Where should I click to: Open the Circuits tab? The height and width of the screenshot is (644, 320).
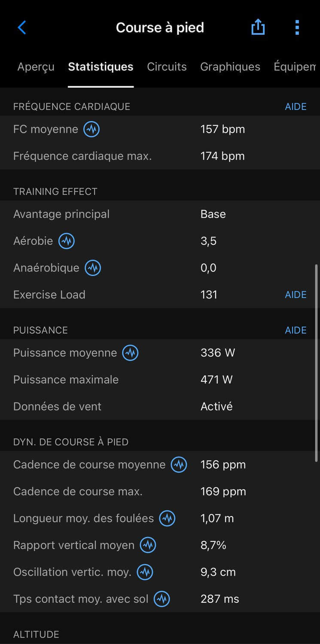pyautogui.click(x=167, y=67)
